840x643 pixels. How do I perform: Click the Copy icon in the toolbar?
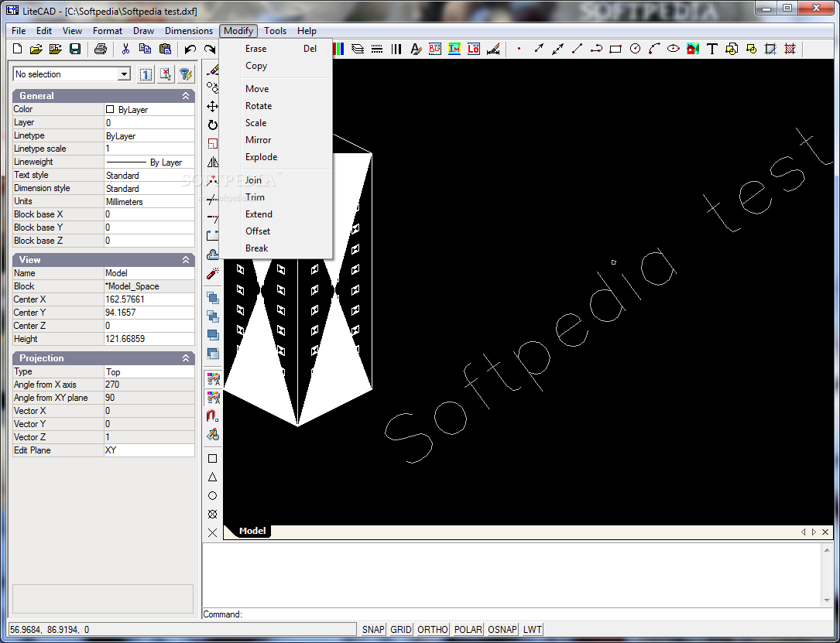[145, 50]
